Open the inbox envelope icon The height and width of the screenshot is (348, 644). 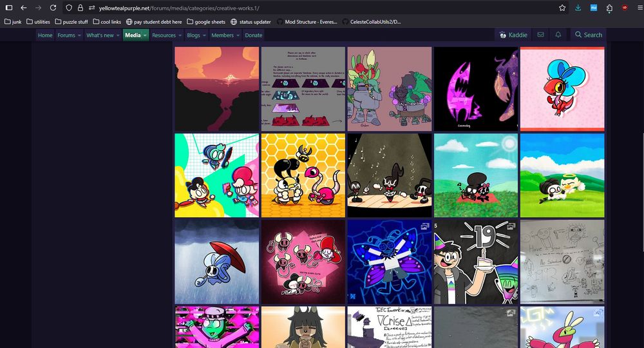pyautogui.click(x=540, y=35)
